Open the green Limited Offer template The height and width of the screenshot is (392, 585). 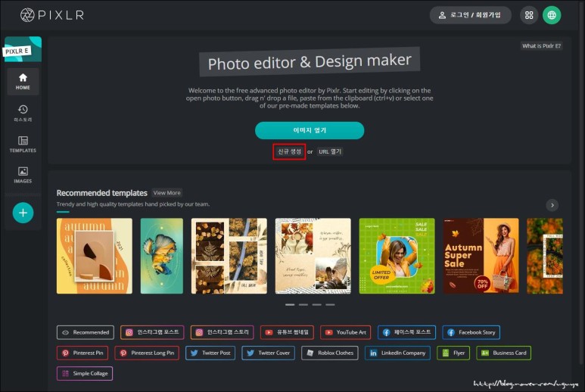(x=397, y=256)
